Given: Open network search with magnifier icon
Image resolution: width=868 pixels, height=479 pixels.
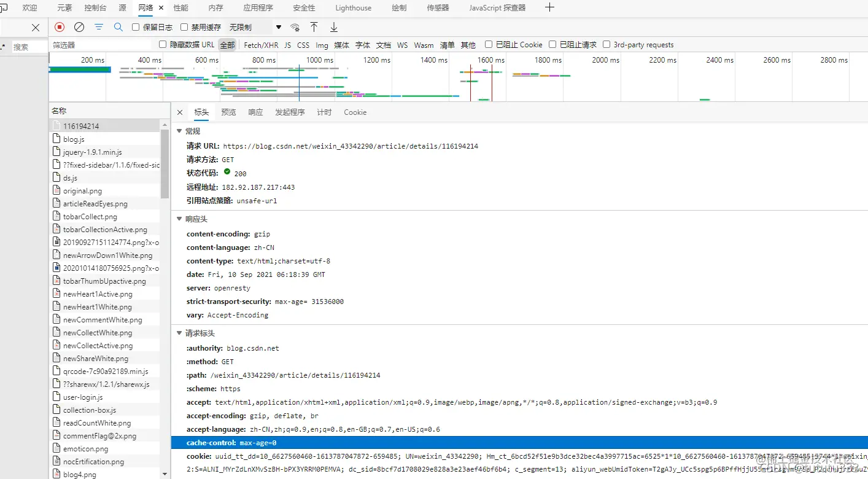Looking at the screenshot, I should [118, 27].
